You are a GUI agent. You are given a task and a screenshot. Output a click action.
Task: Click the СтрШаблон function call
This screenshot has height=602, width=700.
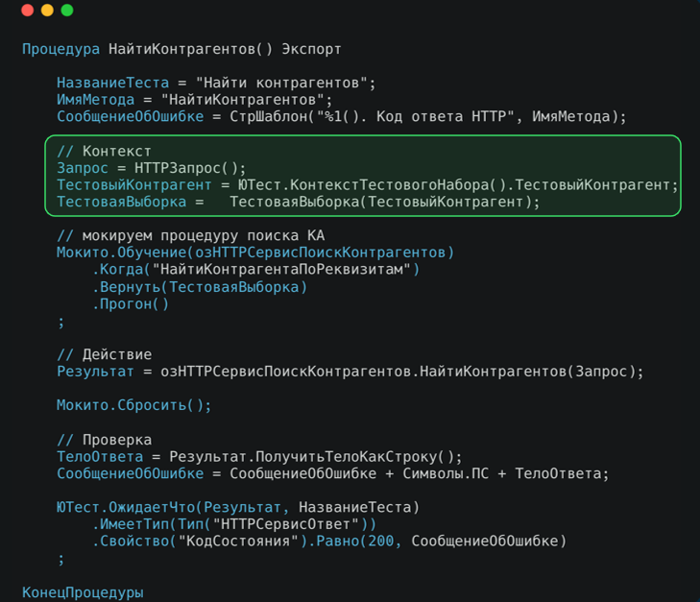269,116
